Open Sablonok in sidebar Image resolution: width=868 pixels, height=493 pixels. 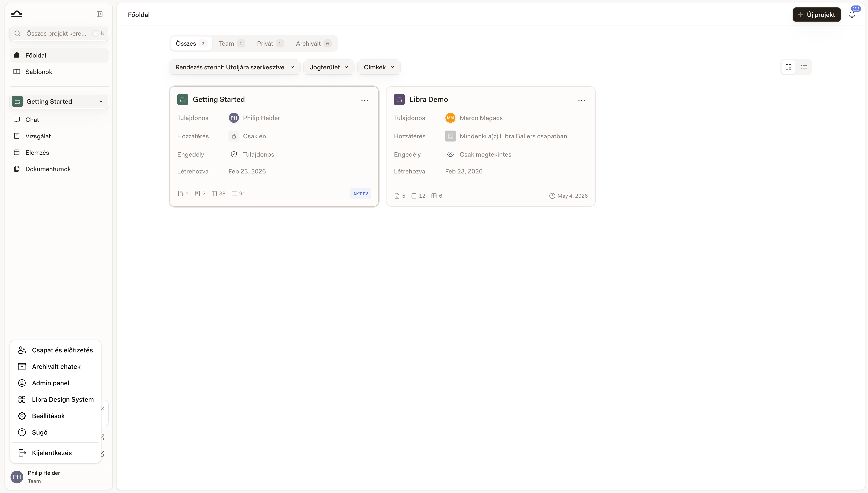tap(59, 72)
